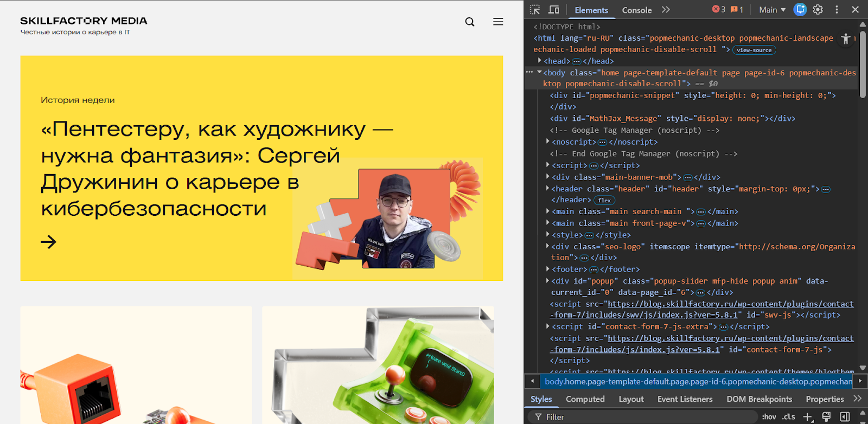Open the Пентестеру featured story headline
Image resolution: width=868 pixels, height=424 pixels.
[217, 169]
